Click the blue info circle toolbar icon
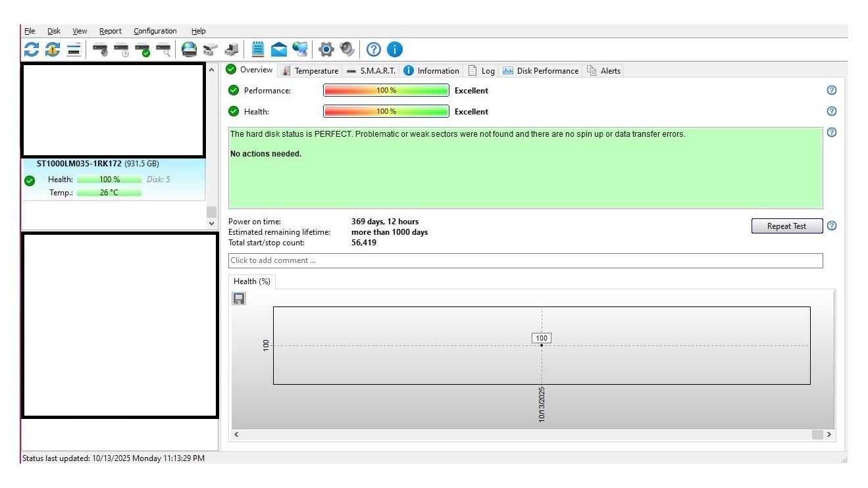 click(395, 49)
